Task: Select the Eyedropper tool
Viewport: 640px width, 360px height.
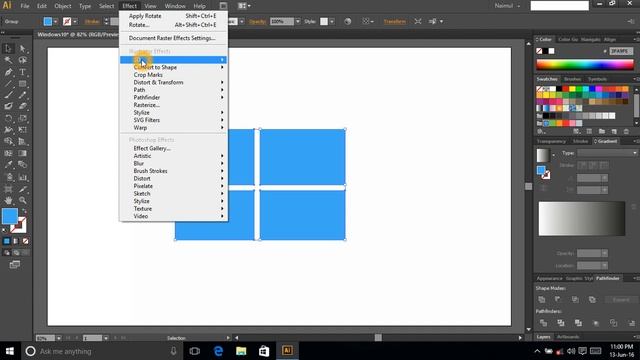Action: click(x=8, y=165)
